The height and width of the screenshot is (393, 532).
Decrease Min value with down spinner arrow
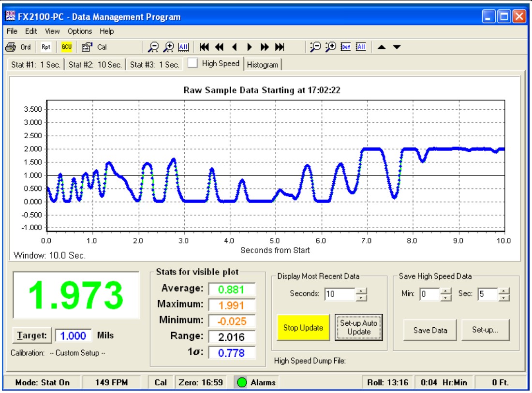[446, 297]
